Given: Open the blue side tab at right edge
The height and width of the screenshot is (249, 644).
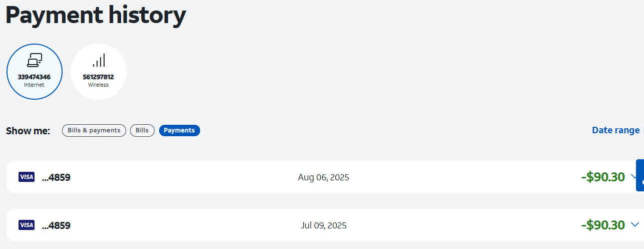Looking at the screenshot, I should [x=640, y=175].
